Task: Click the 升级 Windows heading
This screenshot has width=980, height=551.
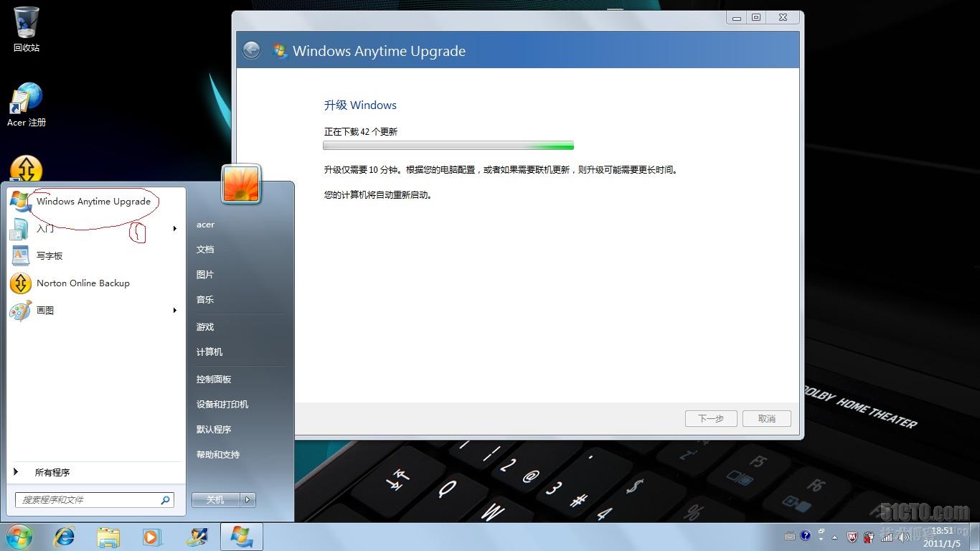Action: 360,105
